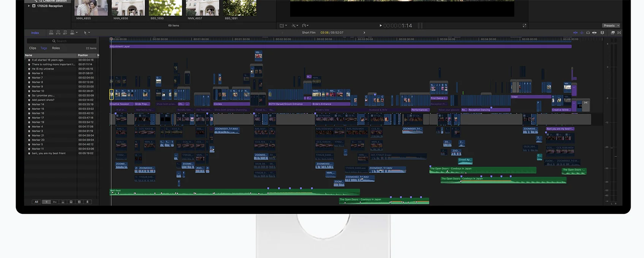Screen dimensions: 644x258
Task: Open the viewer crop/transform tool menu
Action: [283, 25]
